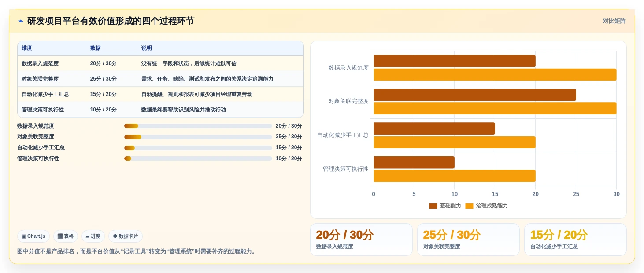
Task: Click the dark 数据录入规范度 chart bar
Action: pyautogui.click(x=455, y=61)
